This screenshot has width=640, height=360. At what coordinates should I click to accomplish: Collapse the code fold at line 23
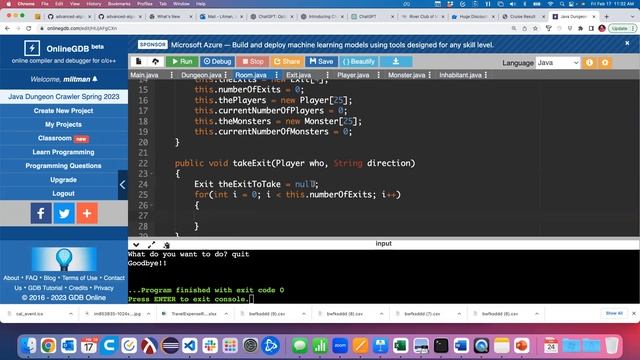[151, 174]
